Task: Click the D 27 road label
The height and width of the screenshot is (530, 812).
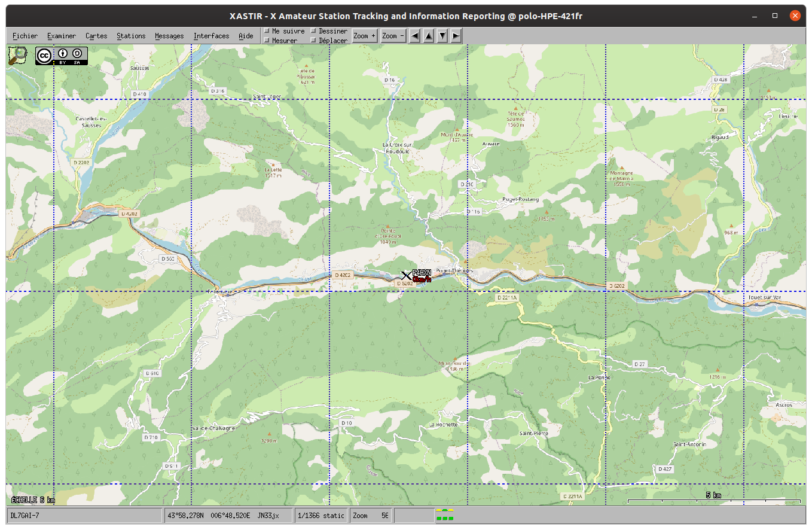Action: click(640, 364)
